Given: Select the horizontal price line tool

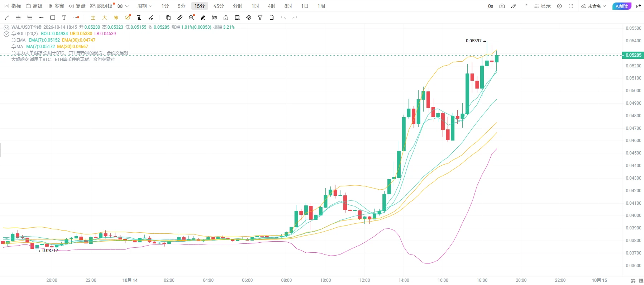Looking at the screenshot, I should [x=41, y=18].
